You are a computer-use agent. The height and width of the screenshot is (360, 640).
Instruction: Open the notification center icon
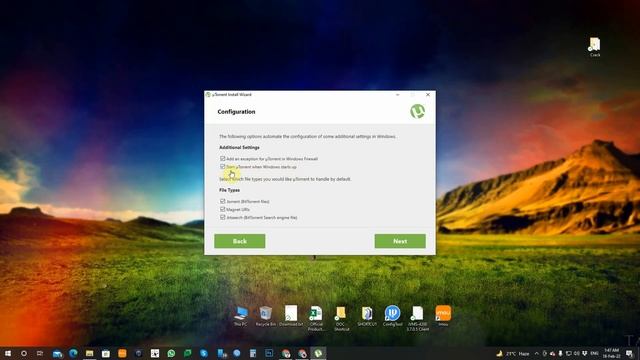pos(629,353)
